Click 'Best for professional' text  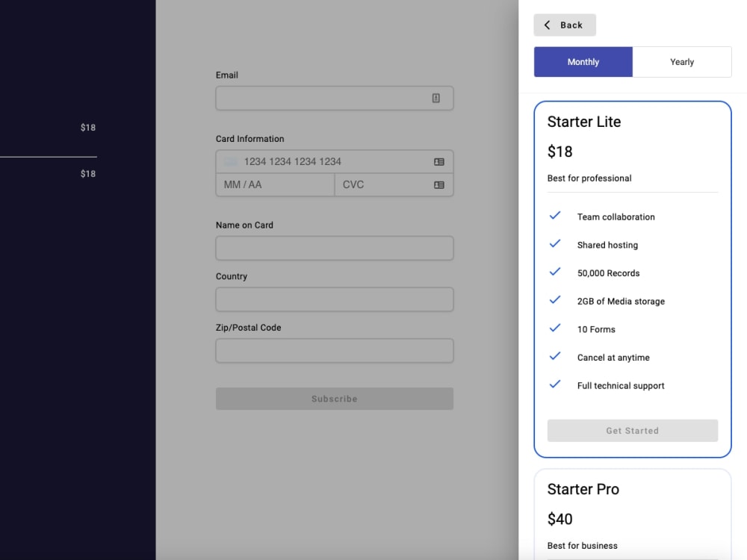[589, 178]
